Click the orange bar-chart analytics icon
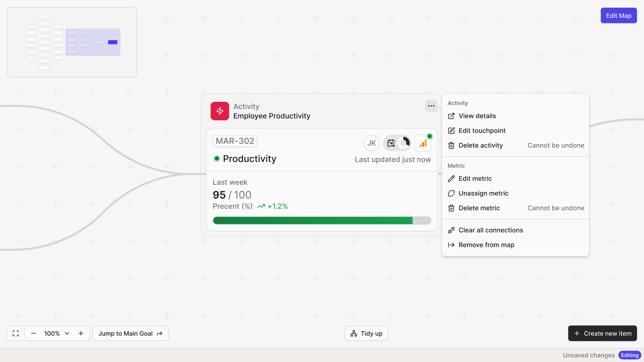This screenshot has width=644, height=362. (423, 143)
